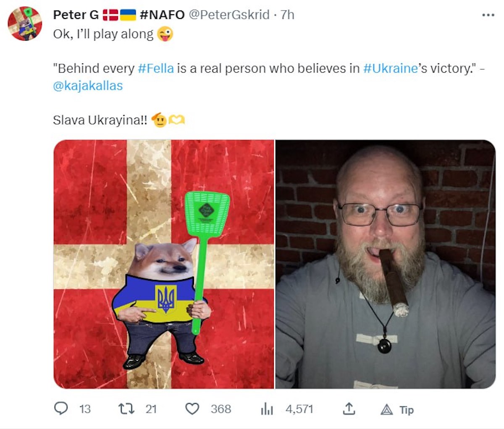Click the 21 retweets count
This screenshot has height=429, width=504.
pos(151,409)
